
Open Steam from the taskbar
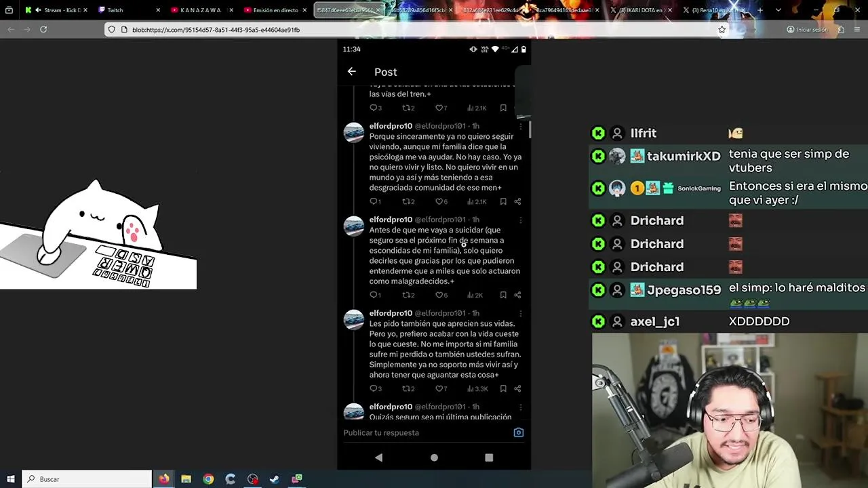pyautogui.click(x=274, y=479)
